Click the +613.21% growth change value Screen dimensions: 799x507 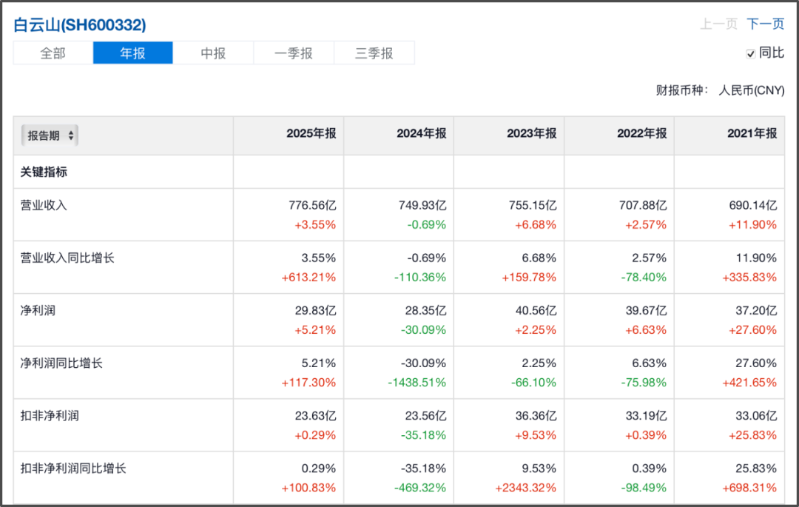point(309,278)
